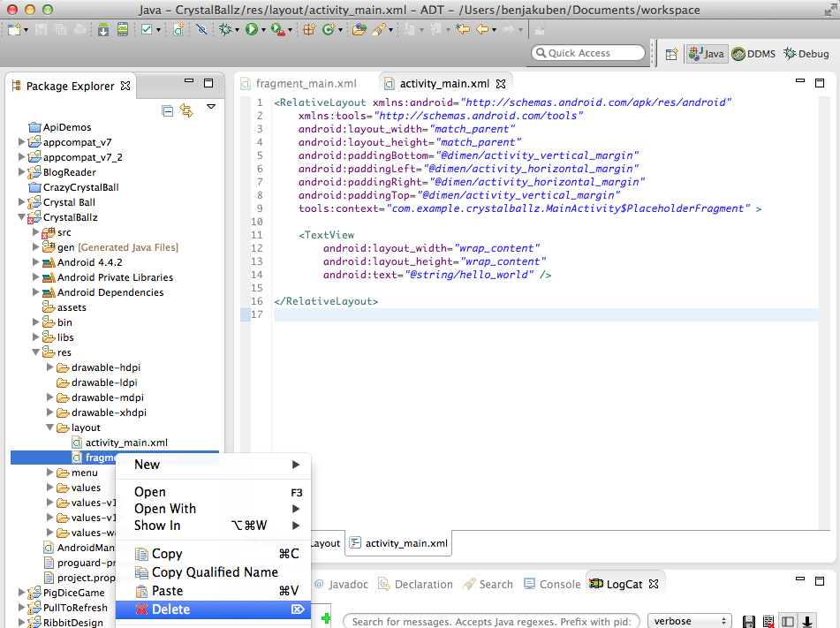Screen dimensions: 840x628
Task: Click the Run (green play) toolbar button
Action: coord(252,30)
